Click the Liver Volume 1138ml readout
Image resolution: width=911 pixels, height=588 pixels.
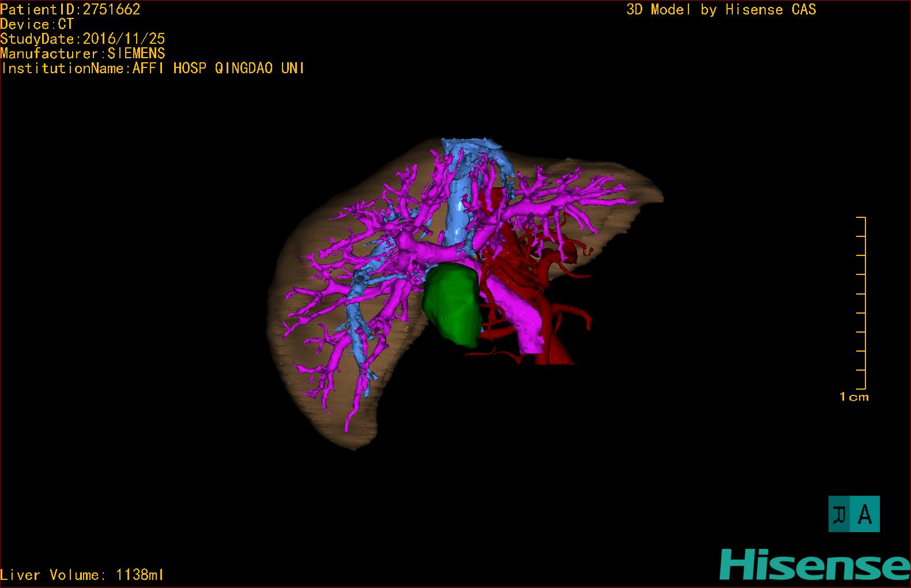tap(82, 575)
